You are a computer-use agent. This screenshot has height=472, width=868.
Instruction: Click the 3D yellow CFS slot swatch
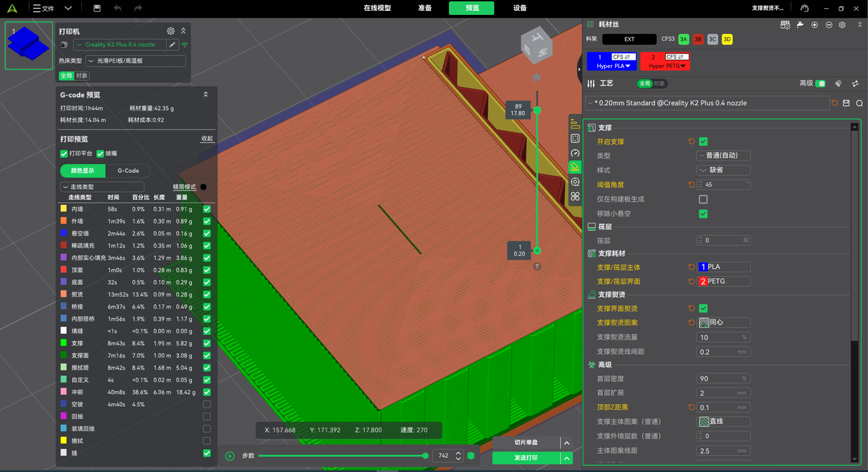pyautogui.click(x=727, y=39)
